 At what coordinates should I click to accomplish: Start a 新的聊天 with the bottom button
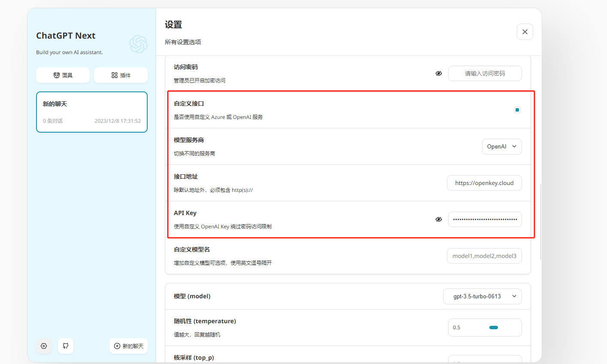[x=128, y=346]
